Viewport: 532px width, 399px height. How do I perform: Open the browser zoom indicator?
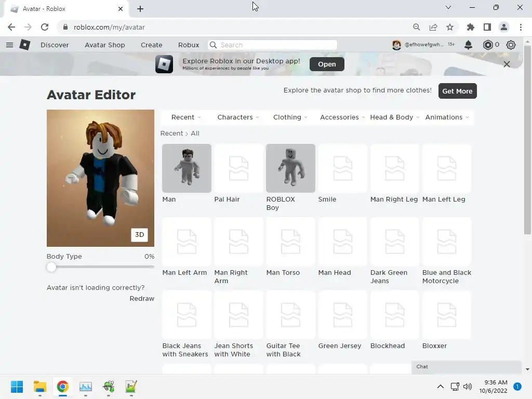click(x=416, y=27)
